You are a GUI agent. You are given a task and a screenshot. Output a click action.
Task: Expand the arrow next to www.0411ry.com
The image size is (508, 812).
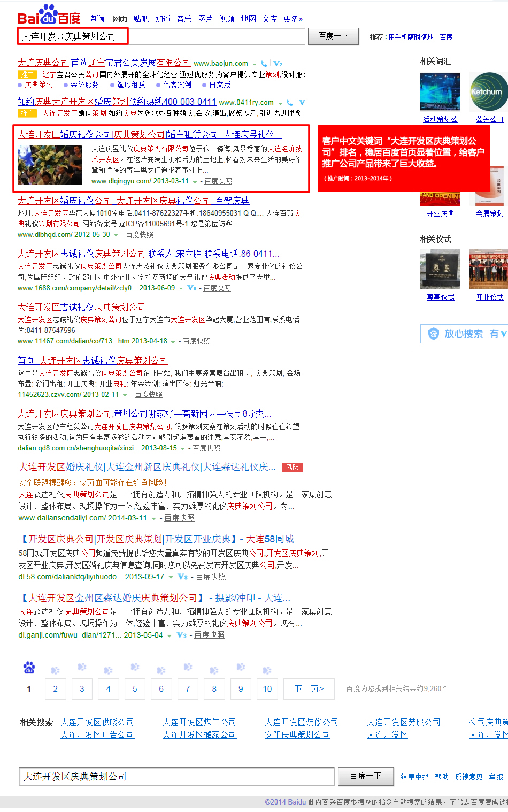tap(280, 103)
